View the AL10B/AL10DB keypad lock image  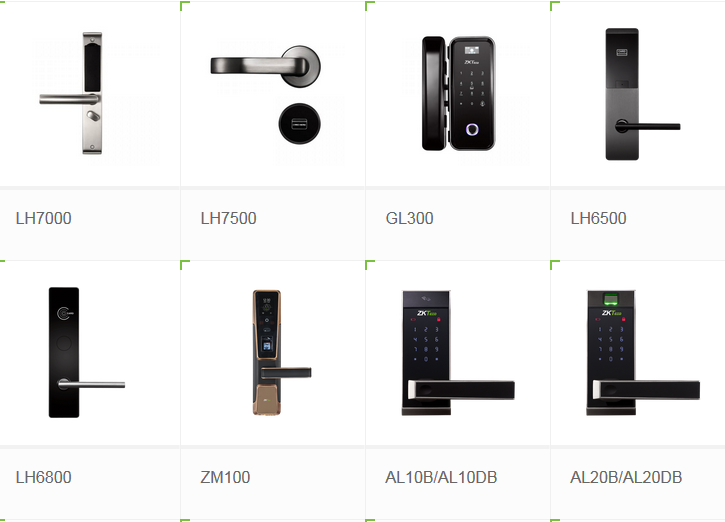click(458, 353)
